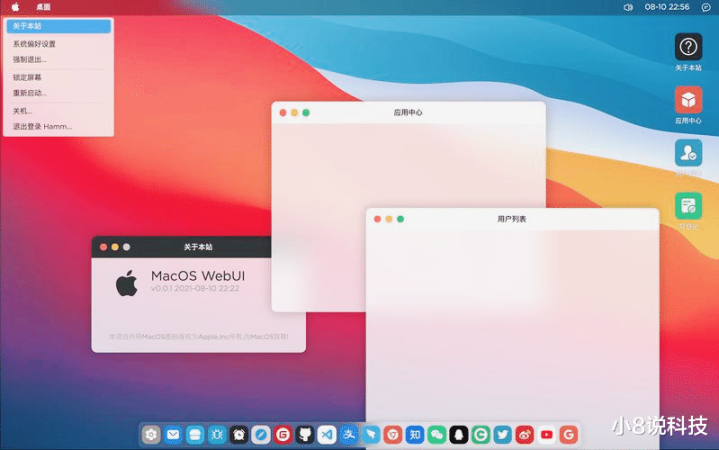
Task: Open the Alipay dock icon
Action: (x=349, y=434)
